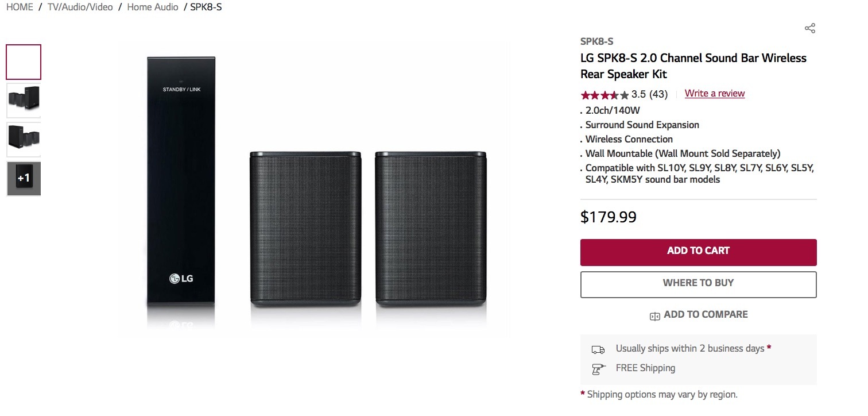
Task: Click the WHERE TO BUY button
Action: tap(698, 284)
